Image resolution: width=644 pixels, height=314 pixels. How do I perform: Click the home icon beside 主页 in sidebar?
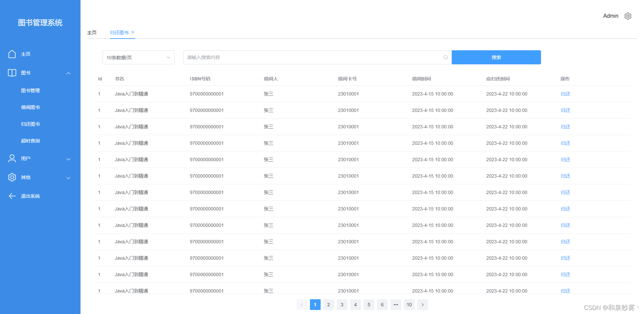point(12,54)
